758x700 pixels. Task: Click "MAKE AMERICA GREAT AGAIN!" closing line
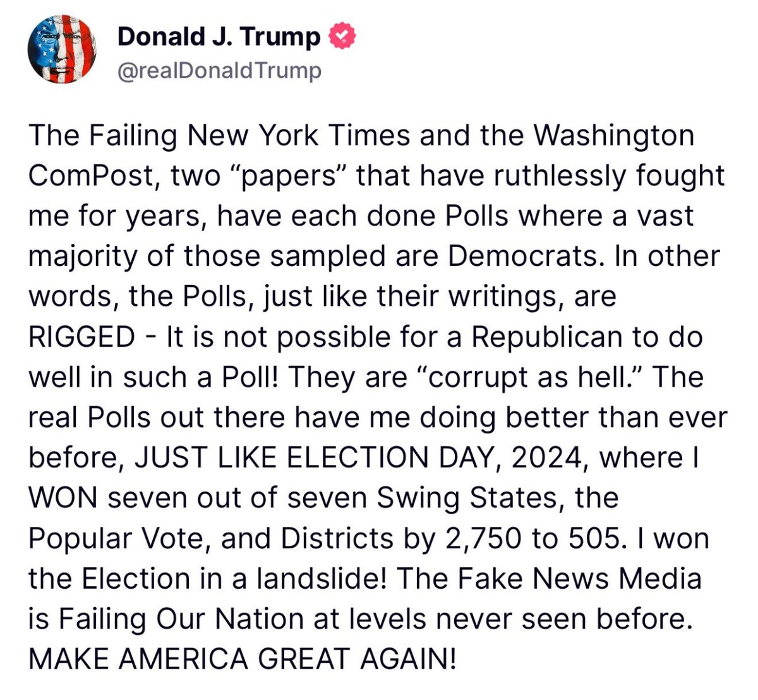241,659
